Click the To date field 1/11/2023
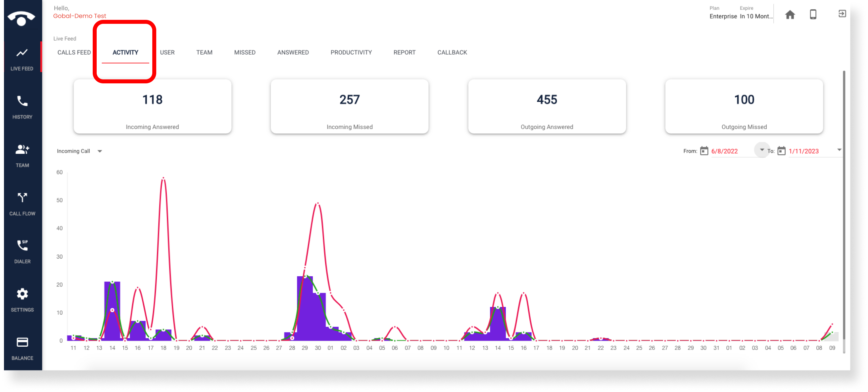Viewport: 868px width, 392px height. point(804,151)
